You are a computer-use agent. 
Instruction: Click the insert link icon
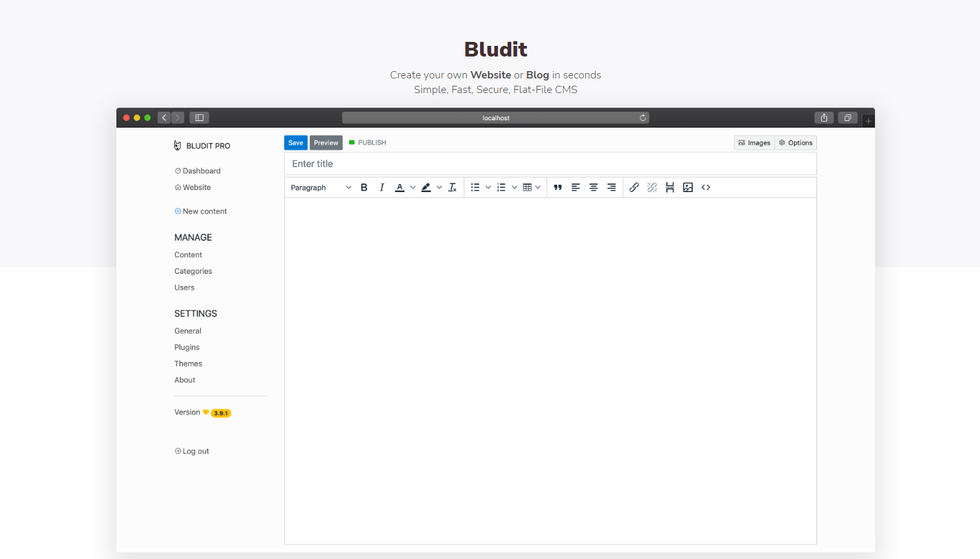pos(634,187)
